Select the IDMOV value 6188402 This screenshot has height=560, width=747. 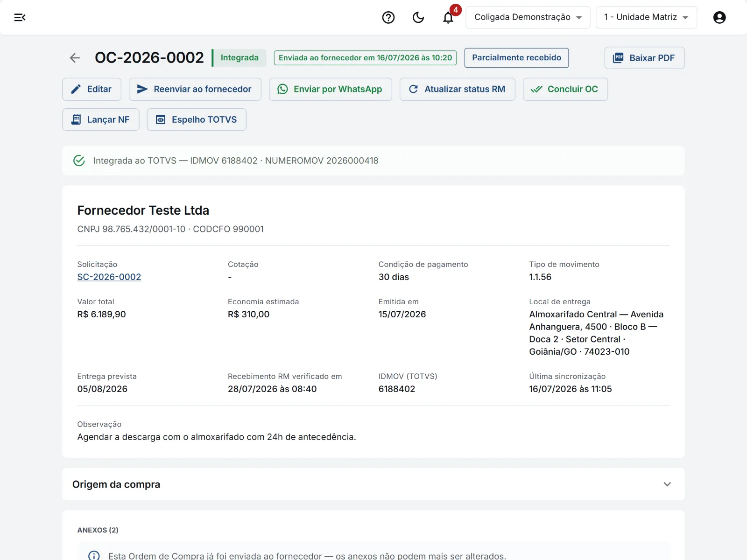[x=397, y=389]
